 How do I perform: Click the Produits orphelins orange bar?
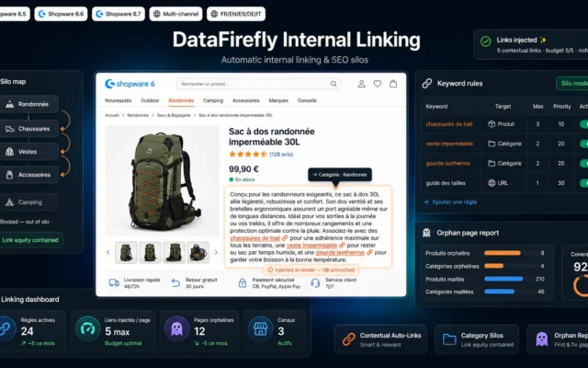[503, 253]
